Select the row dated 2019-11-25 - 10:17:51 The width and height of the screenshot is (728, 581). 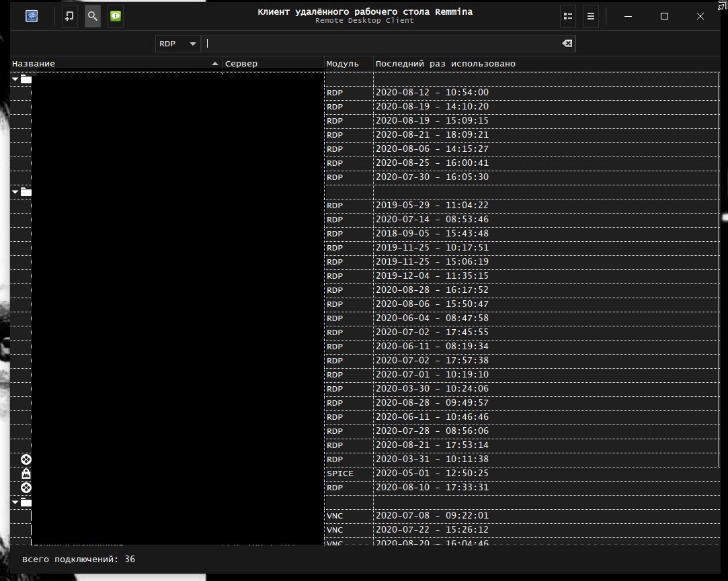pos(365,248)
